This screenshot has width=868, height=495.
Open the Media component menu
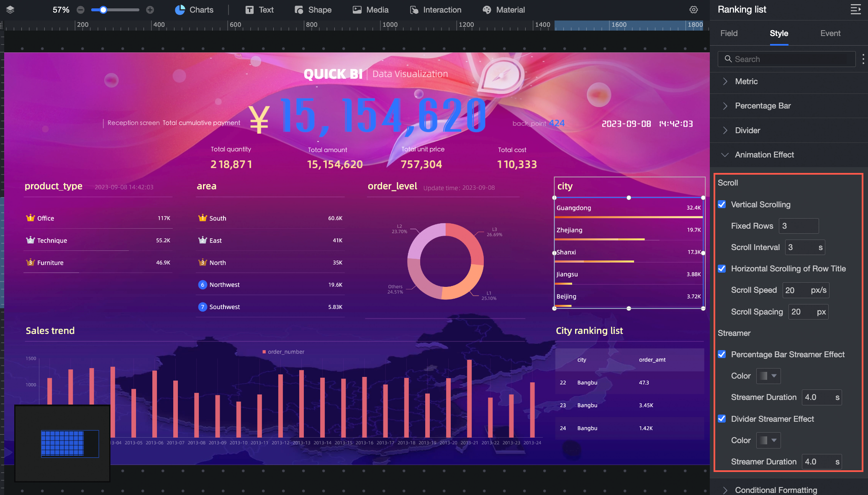coord(370,10)
